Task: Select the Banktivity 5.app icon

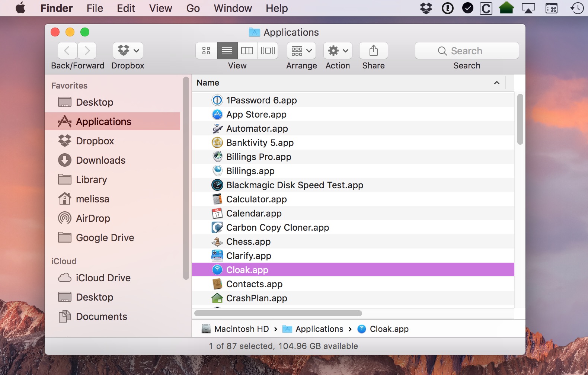Action: (217, 142)
